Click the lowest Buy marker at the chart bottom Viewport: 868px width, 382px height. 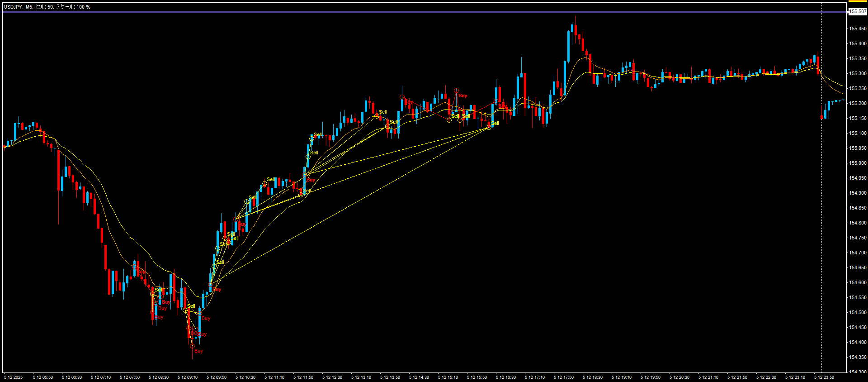click(x=192, y=346)
